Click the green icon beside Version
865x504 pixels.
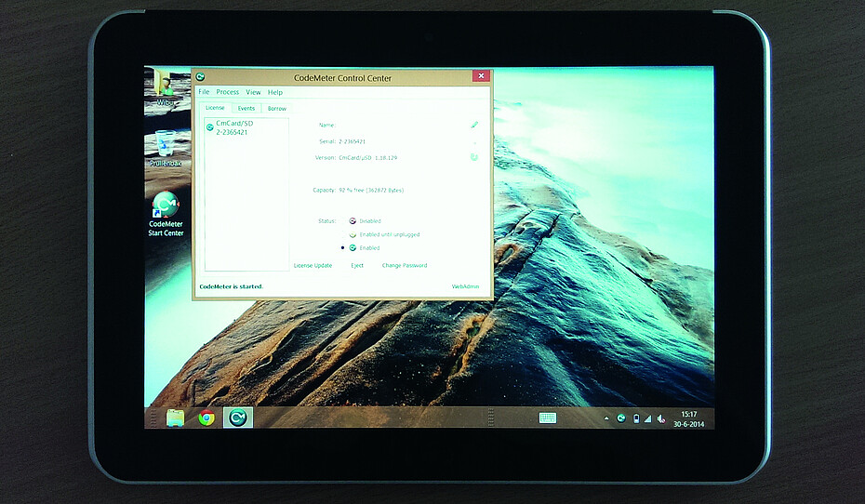click(473, 158)
